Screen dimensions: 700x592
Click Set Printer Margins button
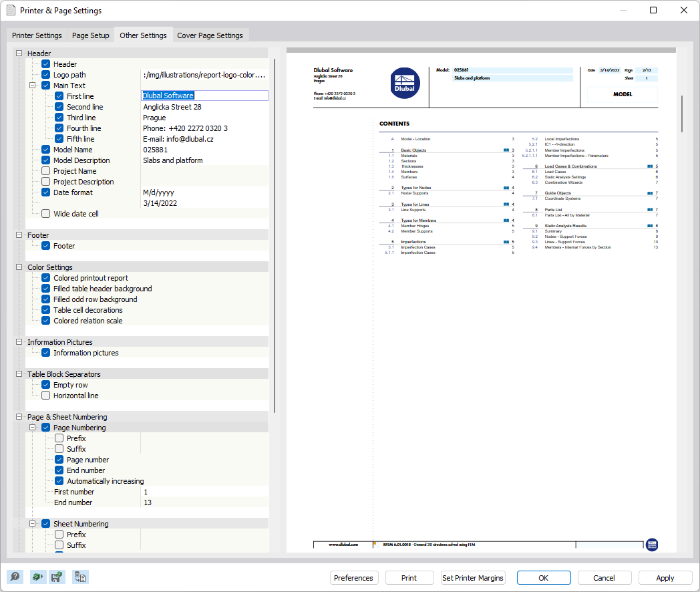pos(473,578)
